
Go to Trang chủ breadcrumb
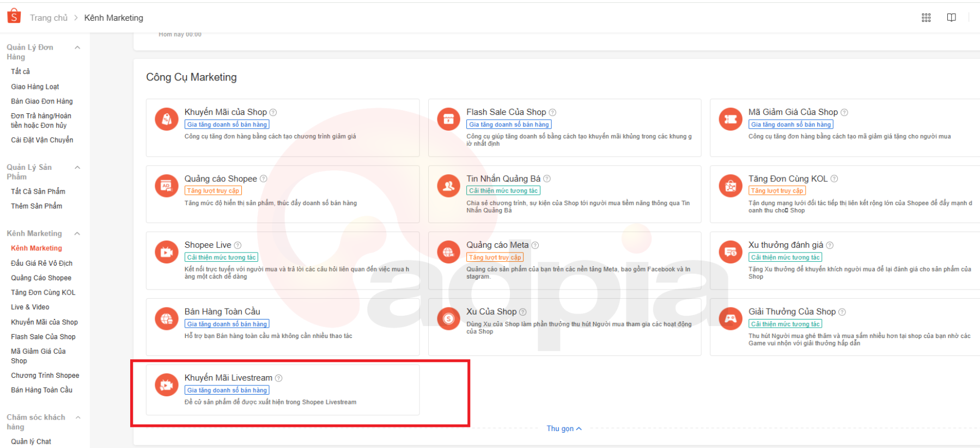point(48,17)
